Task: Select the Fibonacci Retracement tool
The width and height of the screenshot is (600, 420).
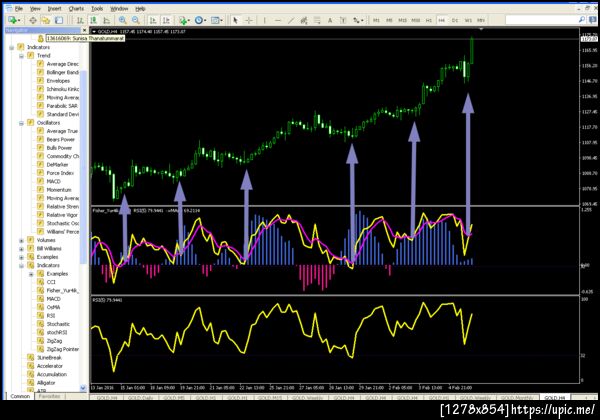Action: (x=317, y=20)
